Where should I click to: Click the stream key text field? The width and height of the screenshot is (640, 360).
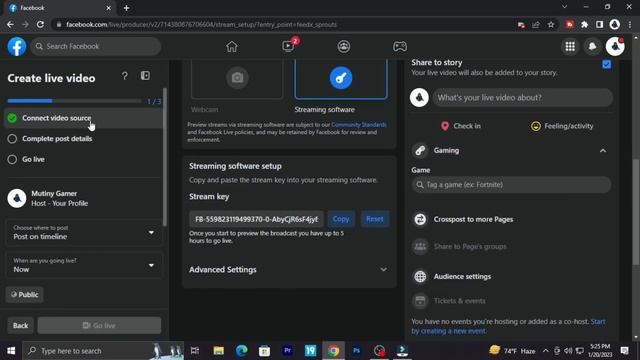point(256,219)
